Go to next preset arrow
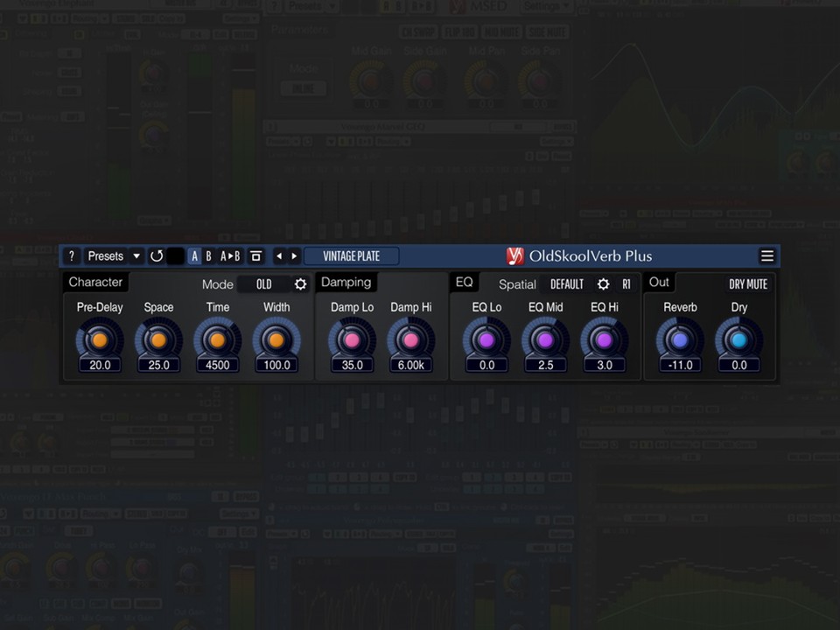Image resolution: width=840 pixels, height=630 pixels. 294,256
